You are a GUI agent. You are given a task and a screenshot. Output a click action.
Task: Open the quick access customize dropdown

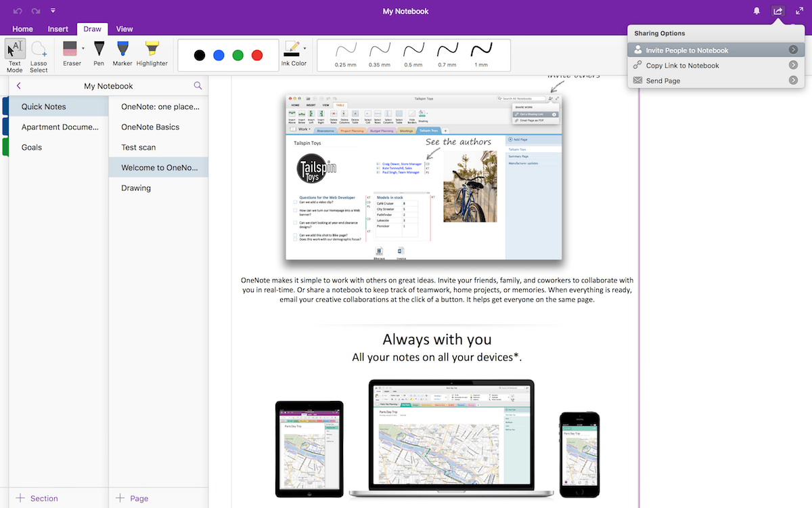click(x=53, y=11)
